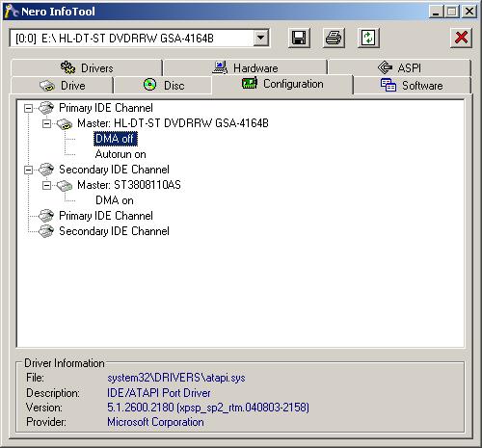Select the last Primary IDE Channel label
Image resolution: width=482 pixels, height=448 pixels.
coord(106,216)
